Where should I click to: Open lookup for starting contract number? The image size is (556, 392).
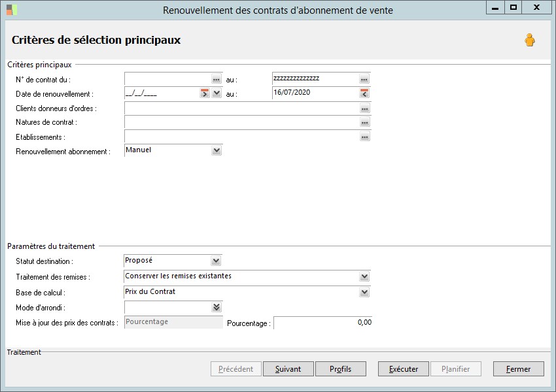click(x=217, y=79)
